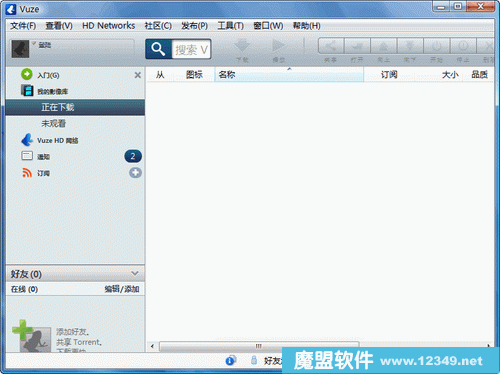Viewport: 500px width, 374px height.
Task: Click the notification count badge 2
Action: [133, 156]
